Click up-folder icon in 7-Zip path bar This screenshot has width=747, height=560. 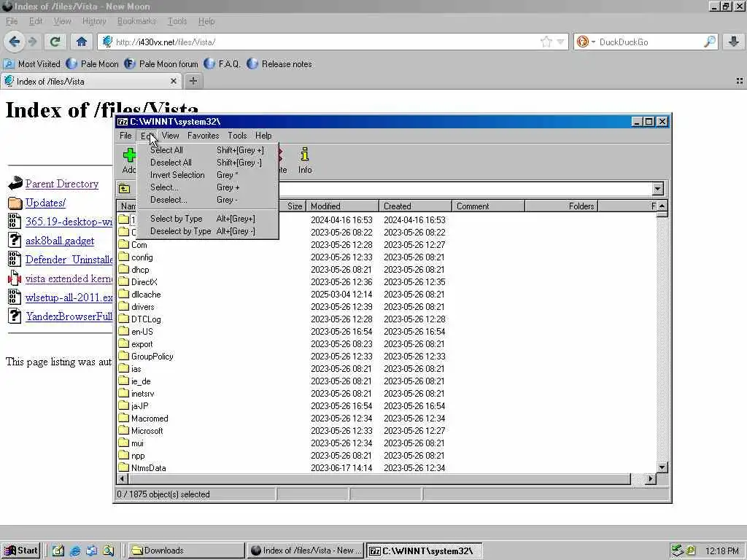(124, 189)
